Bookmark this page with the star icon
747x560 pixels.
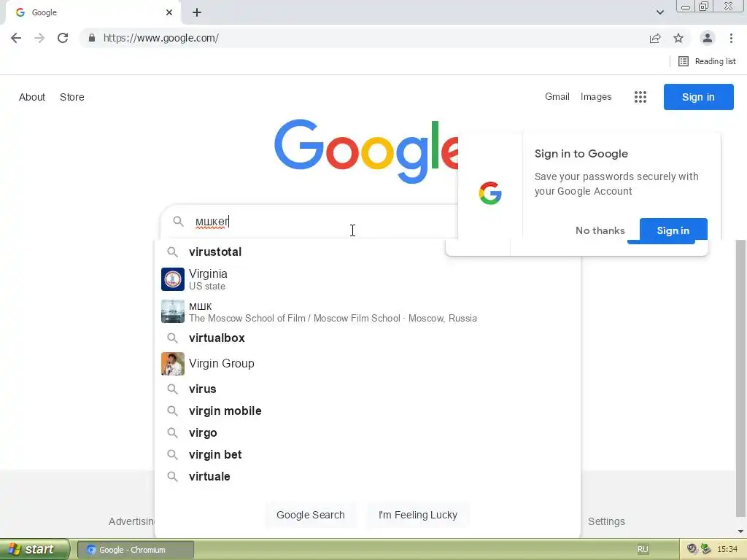pos(678,38)
